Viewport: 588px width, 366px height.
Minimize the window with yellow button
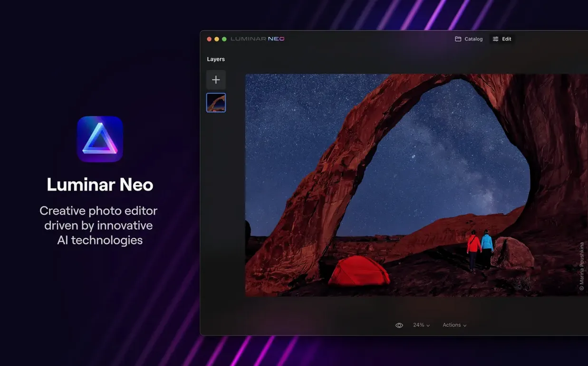coord(217,39)
